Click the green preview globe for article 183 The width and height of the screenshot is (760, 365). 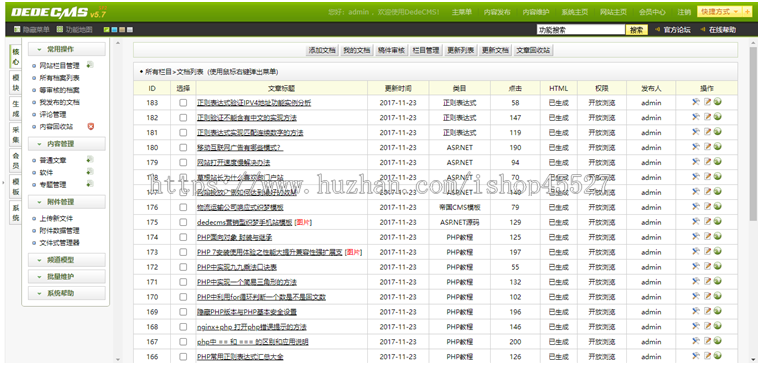717,102
